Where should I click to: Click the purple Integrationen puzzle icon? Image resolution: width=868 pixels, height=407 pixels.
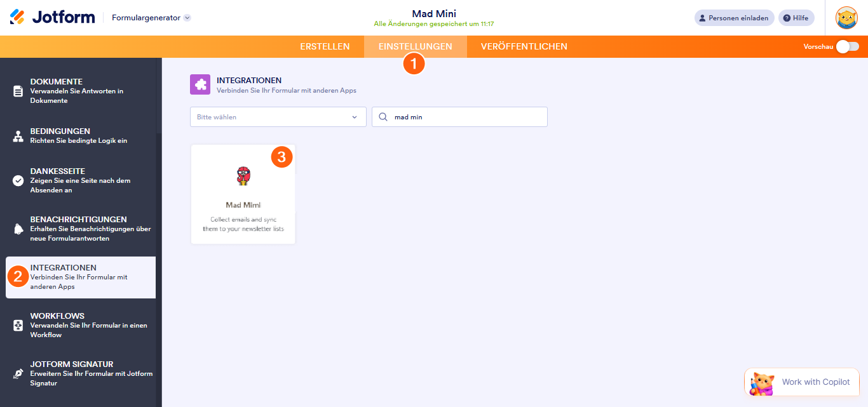[200, 85]
